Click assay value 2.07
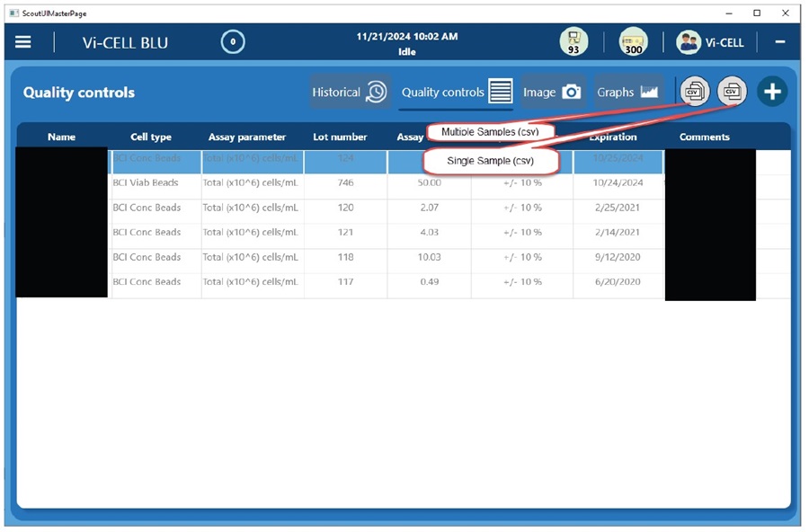This screenshot has height=532, width=809. point(430,208)
